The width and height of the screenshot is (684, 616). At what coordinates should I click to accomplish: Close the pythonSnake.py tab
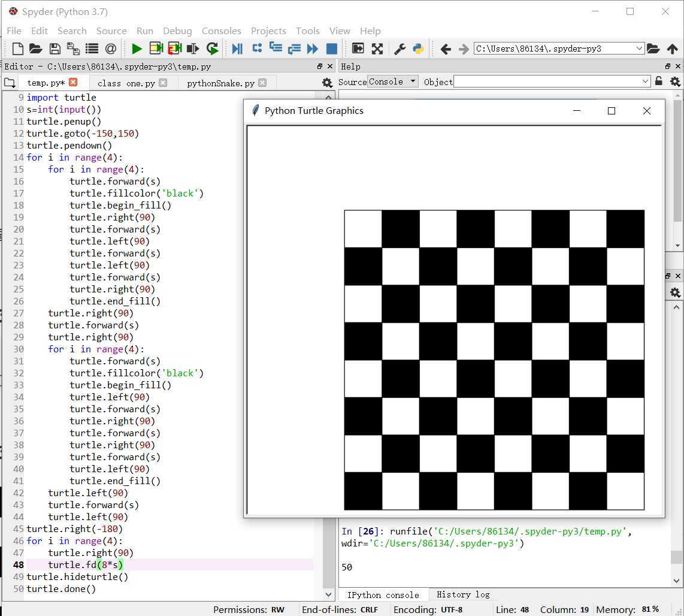click(262, 83)
